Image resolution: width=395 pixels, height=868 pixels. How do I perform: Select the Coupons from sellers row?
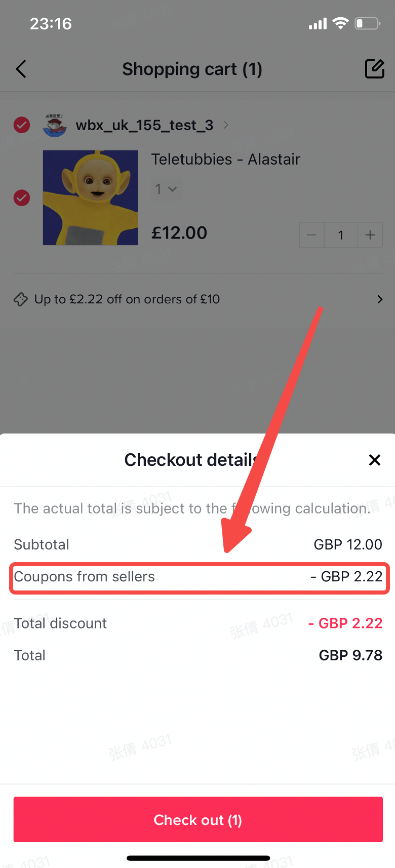(199, 577)
